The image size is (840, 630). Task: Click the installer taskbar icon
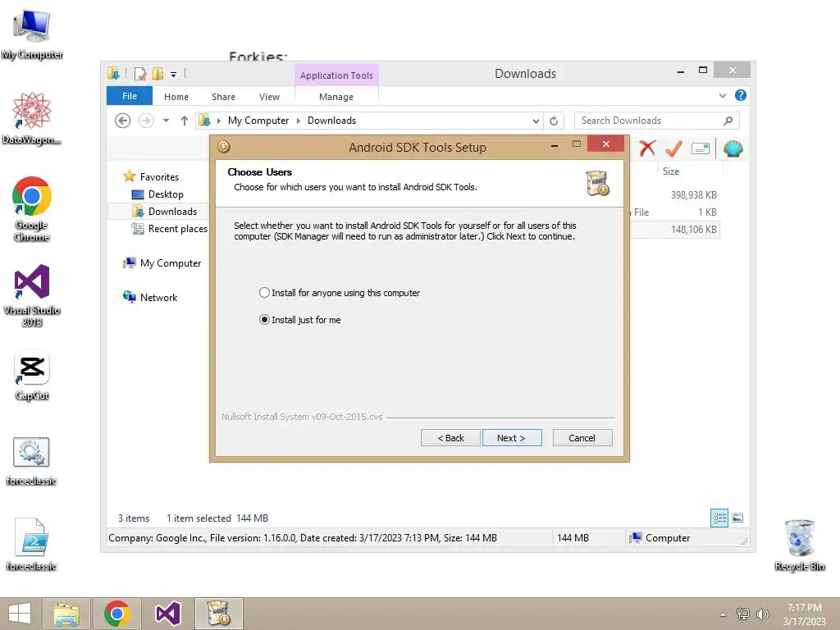click(x=218, y=614)
